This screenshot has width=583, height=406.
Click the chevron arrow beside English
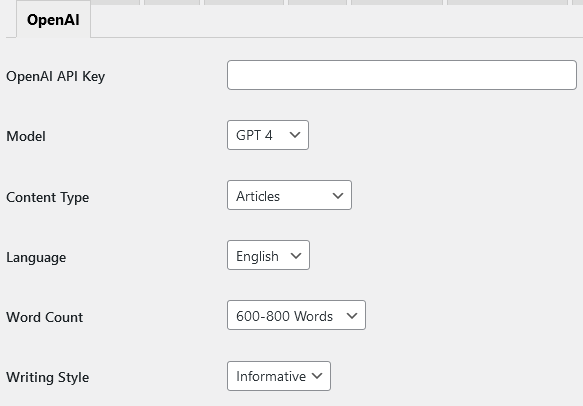(x=296, y=256)
